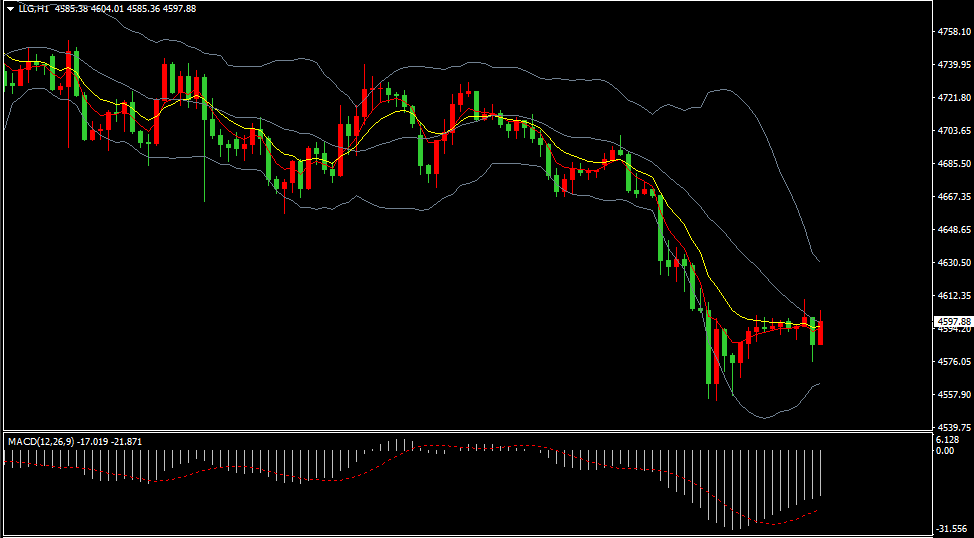
Task: Click the 0.00 level on MACD scale
Action: pos(944,451)
